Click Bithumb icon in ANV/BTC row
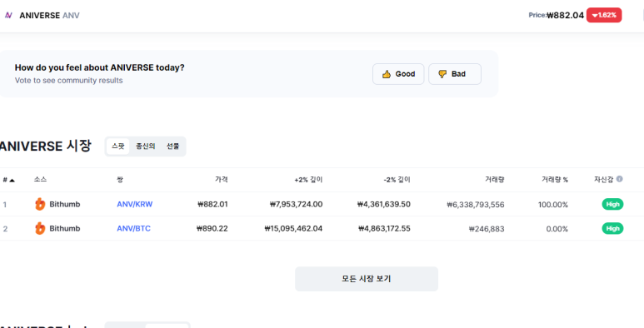Screen dimensions: 644x328 click(40, 228)
